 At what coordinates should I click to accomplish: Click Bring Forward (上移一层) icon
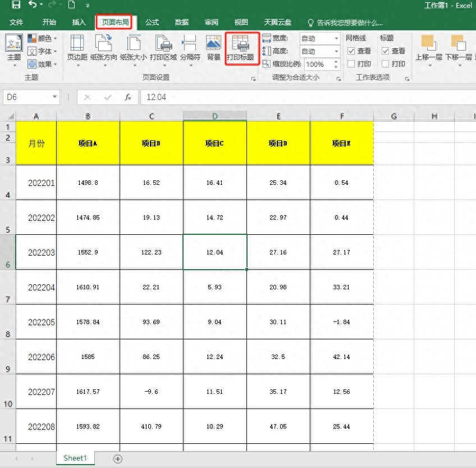pos(428,43)
